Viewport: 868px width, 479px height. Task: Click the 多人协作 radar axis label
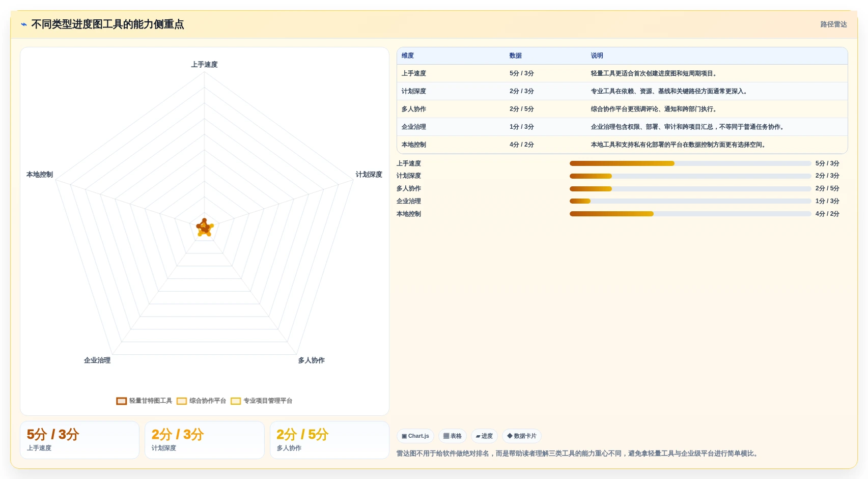point(312,360)
